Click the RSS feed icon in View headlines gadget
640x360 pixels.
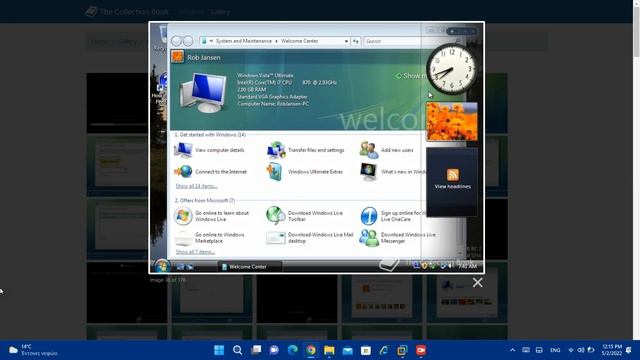pos(453,175)
